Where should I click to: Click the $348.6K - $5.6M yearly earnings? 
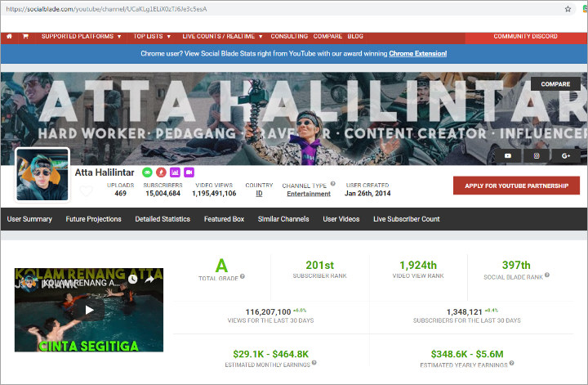467,354
